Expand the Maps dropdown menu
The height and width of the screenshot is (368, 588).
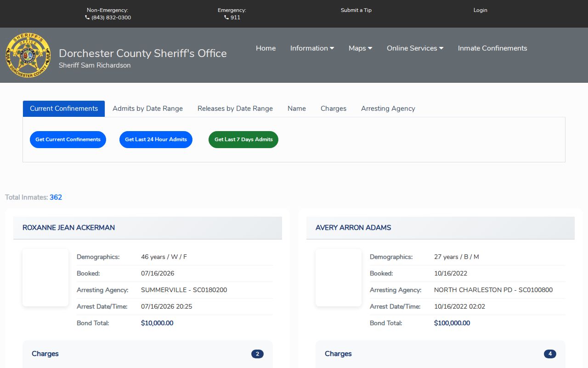pos(360,48)
